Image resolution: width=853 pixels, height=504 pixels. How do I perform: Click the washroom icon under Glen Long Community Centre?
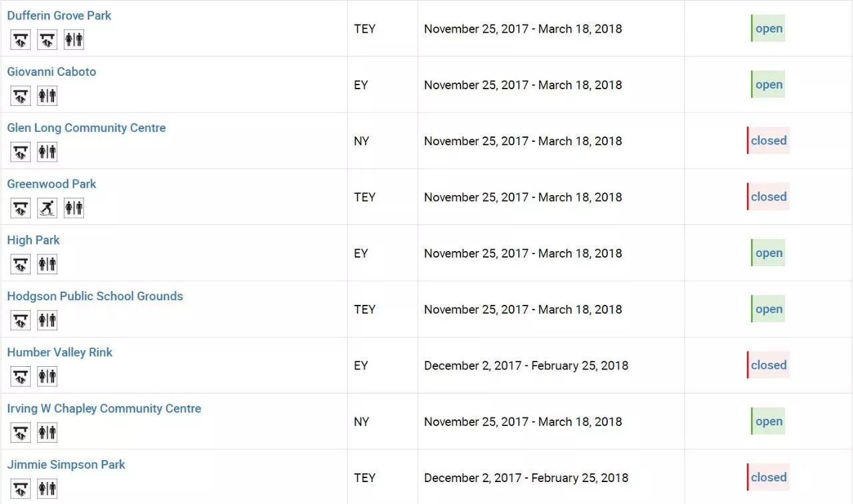[47, 152]
